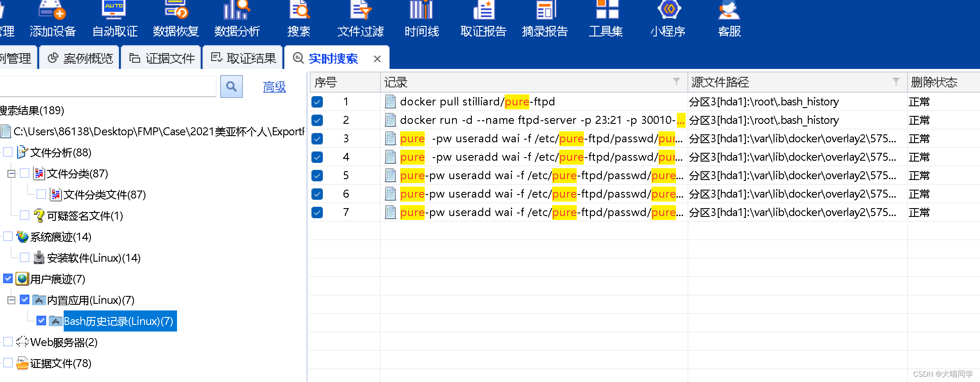Check the 文件分类文件(87) checkbox

point(42,194)
